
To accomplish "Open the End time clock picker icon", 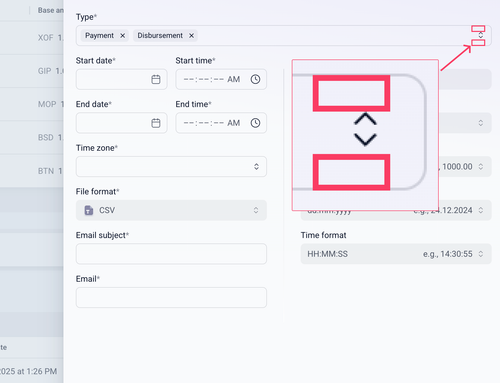I will tap(255, 123).
